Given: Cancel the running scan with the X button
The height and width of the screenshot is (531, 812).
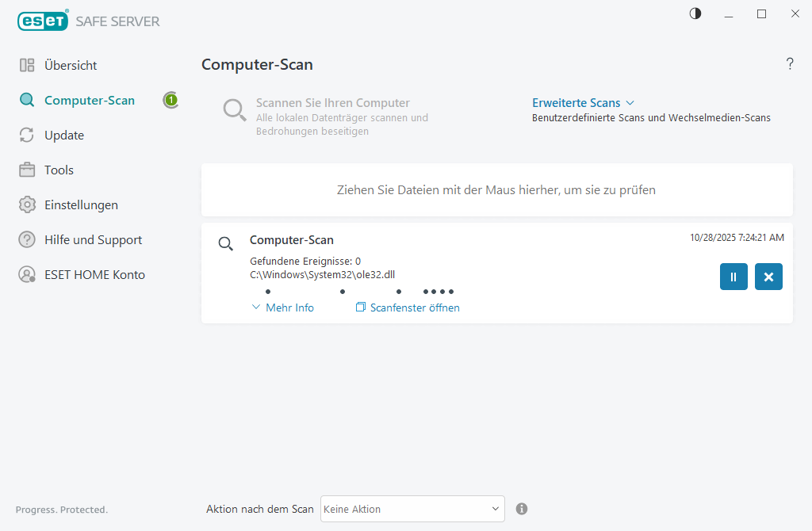Looking at the screenshot, I should (x=768, y=277).
